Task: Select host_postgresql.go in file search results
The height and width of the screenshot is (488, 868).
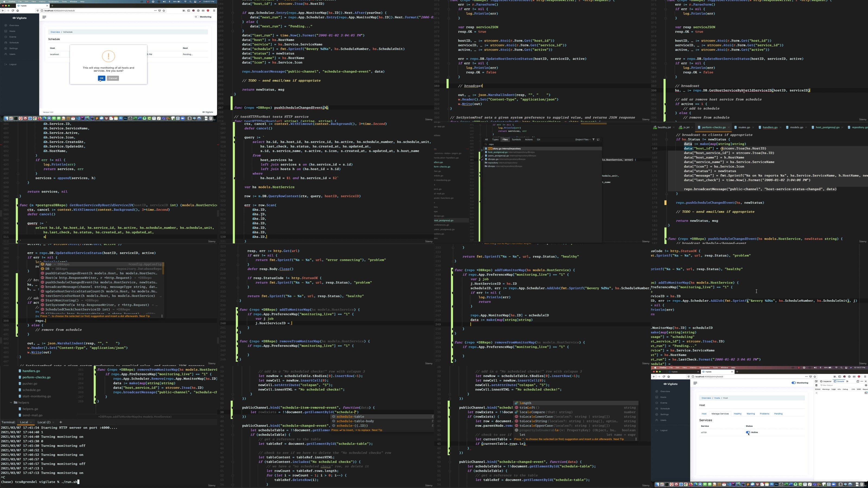Action: pyautogui.click(x=498, y=152)
